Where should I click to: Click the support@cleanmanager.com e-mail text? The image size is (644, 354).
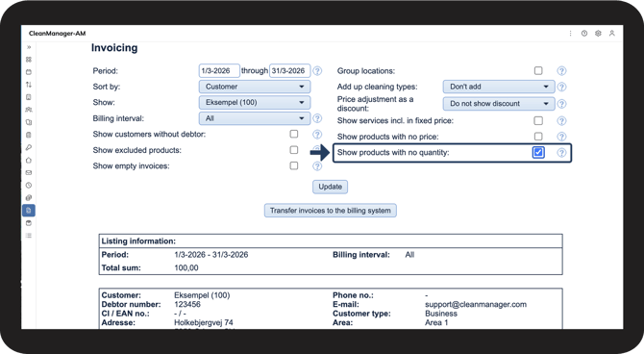(476, 304)
